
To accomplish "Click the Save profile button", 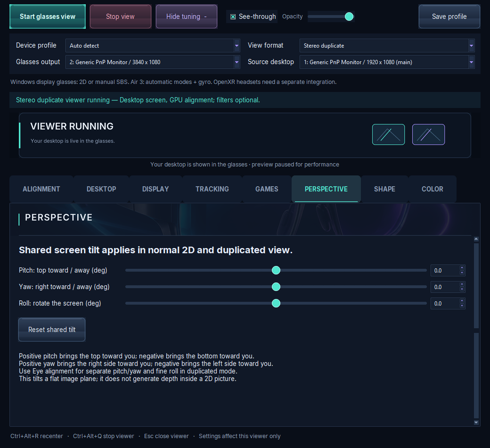I will [x=449, y=17].
